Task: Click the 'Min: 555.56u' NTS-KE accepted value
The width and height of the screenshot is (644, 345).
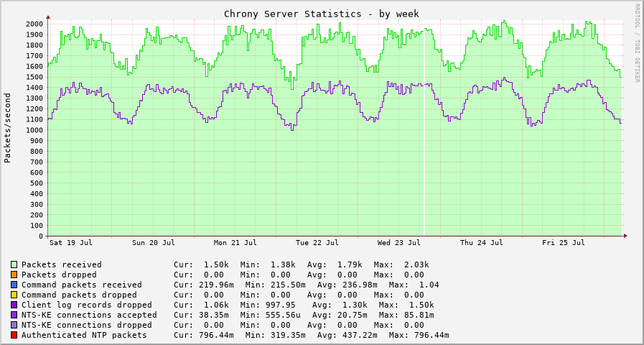Action: click(x=271, y=315)
